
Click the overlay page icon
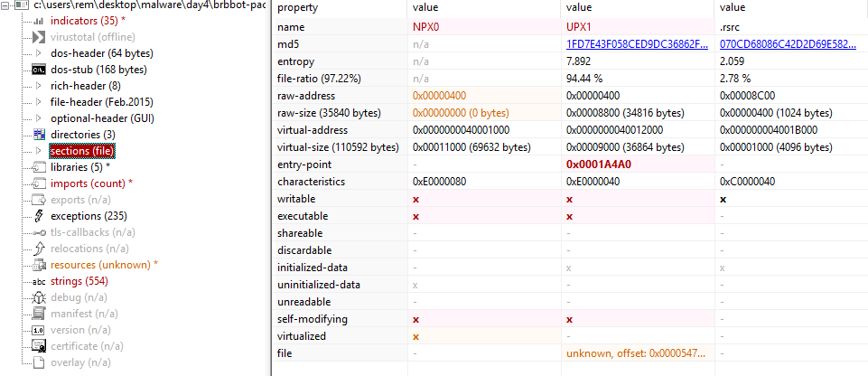pos(38,362)
